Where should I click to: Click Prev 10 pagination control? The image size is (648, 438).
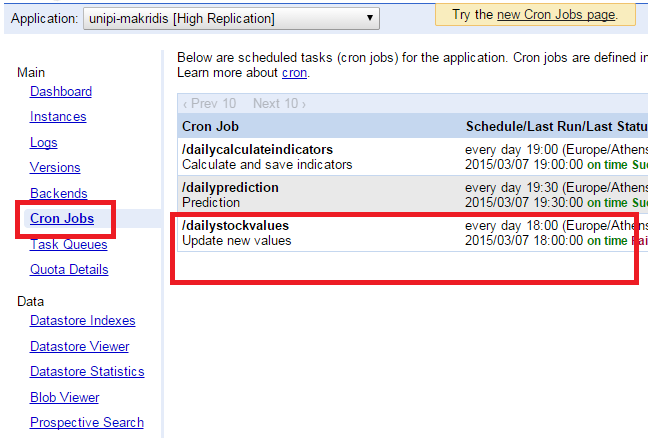pos(210,103)
